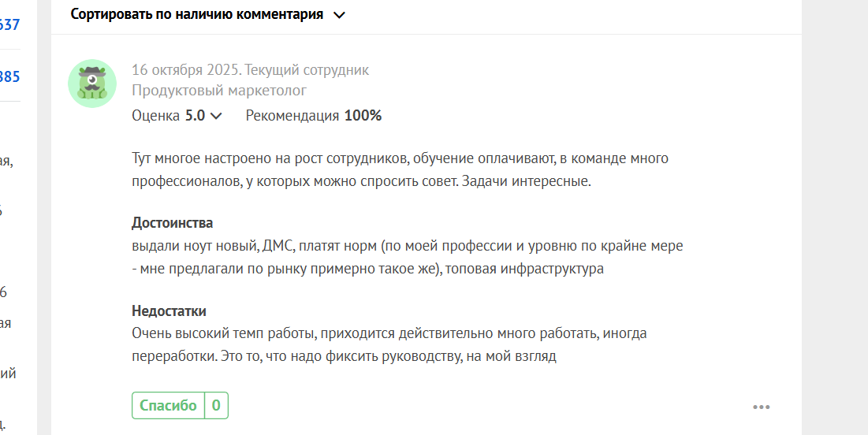This screenshot has height=435, width=868.
Task: Open the 885 link at left edge
Action: (9, 76)
